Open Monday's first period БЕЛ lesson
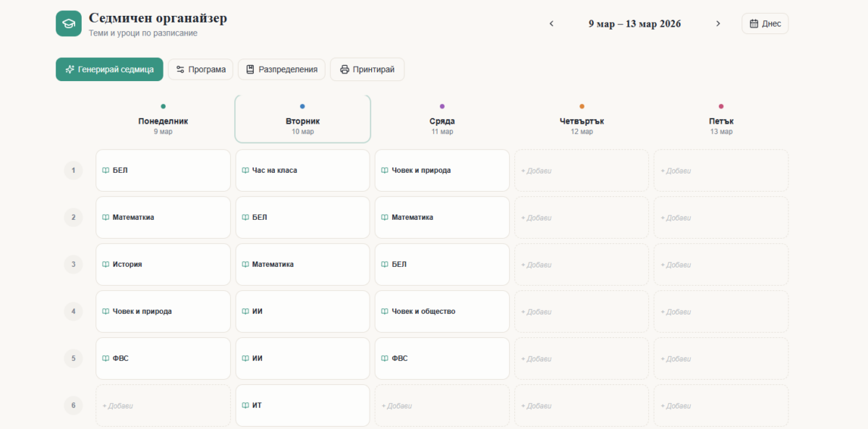Image resolution: width=868 pixels, height=429 pixels. (163, 171)
